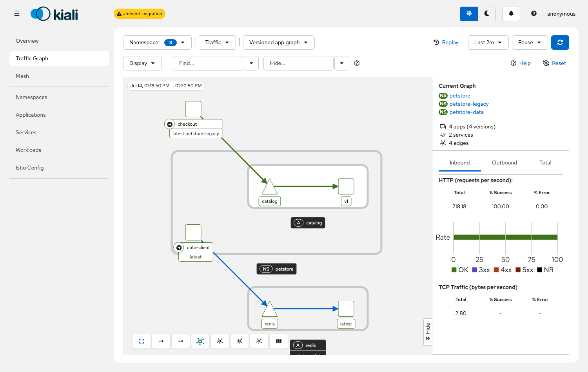Select the checkout app square node
This screenshot has width=588, height=372.
193,109
